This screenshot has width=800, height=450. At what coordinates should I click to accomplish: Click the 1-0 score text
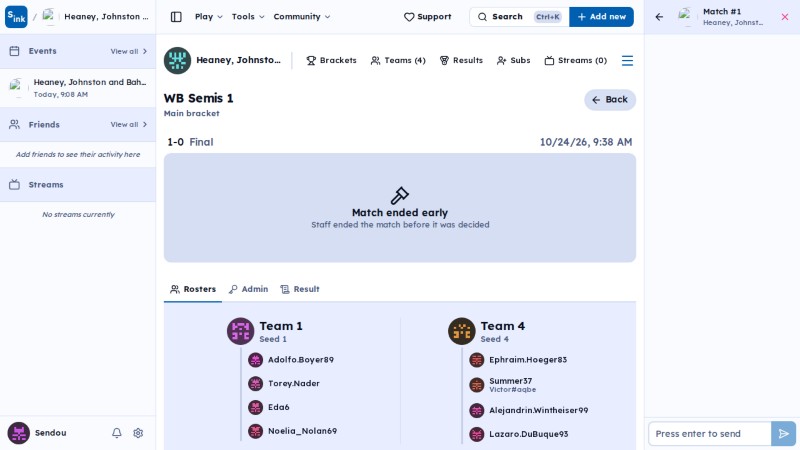(x=176, y=142)
